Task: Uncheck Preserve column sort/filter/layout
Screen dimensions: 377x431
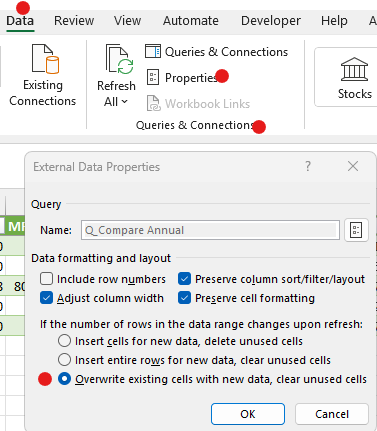Action: click(184, 279)
